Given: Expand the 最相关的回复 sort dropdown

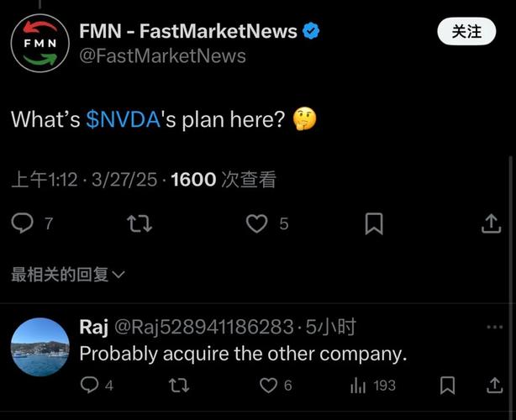Looking at the screenshot, I should pos(68,275).
